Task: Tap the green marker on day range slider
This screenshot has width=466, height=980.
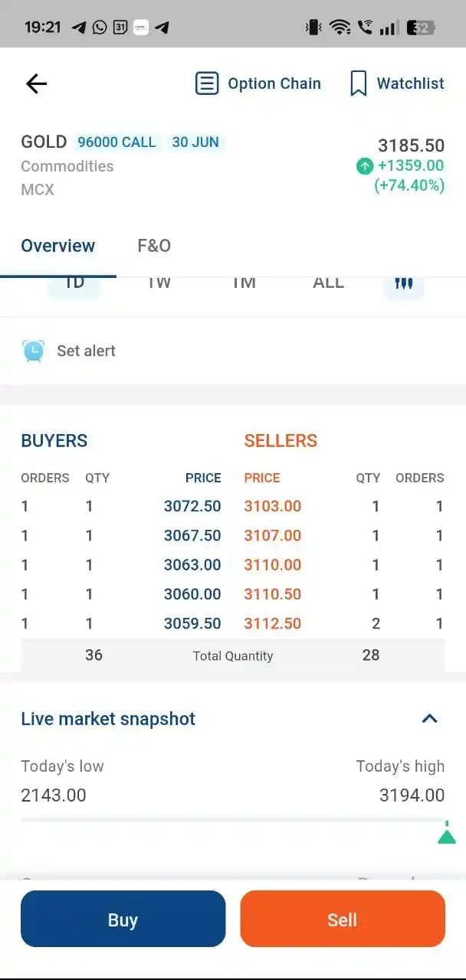Action: point(447,834)
